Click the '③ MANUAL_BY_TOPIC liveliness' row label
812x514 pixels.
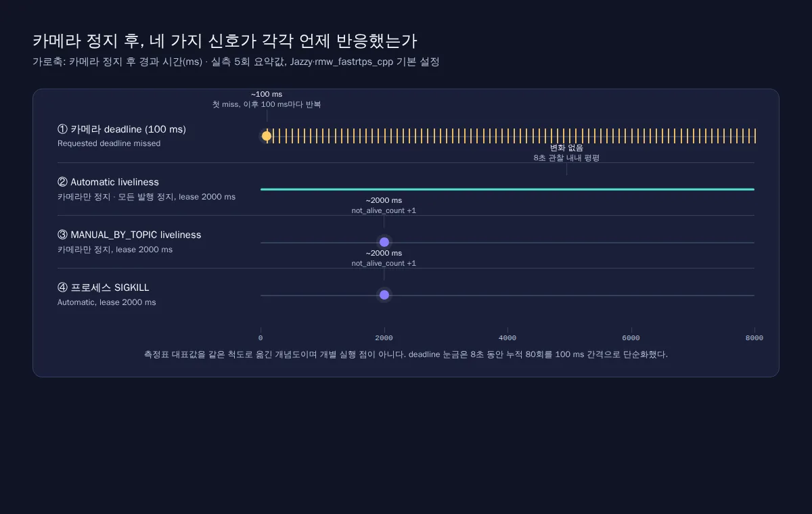[x=129, y=235]
